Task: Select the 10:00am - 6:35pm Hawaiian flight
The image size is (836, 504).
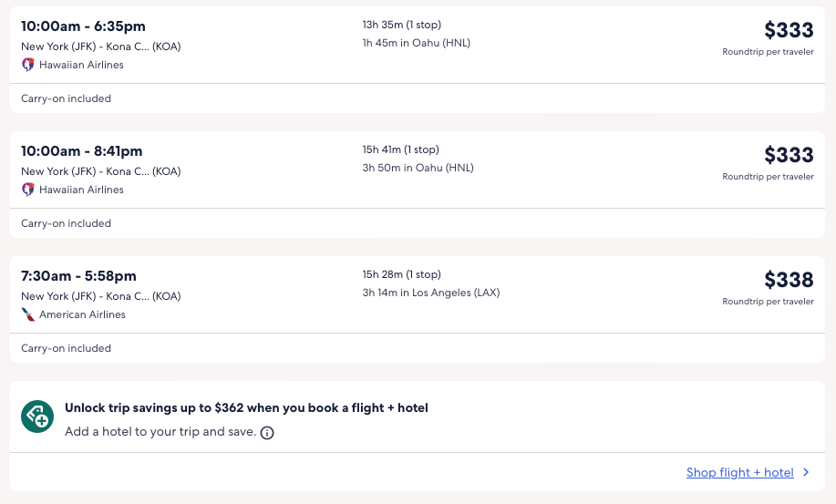Action: pos(83,26)
